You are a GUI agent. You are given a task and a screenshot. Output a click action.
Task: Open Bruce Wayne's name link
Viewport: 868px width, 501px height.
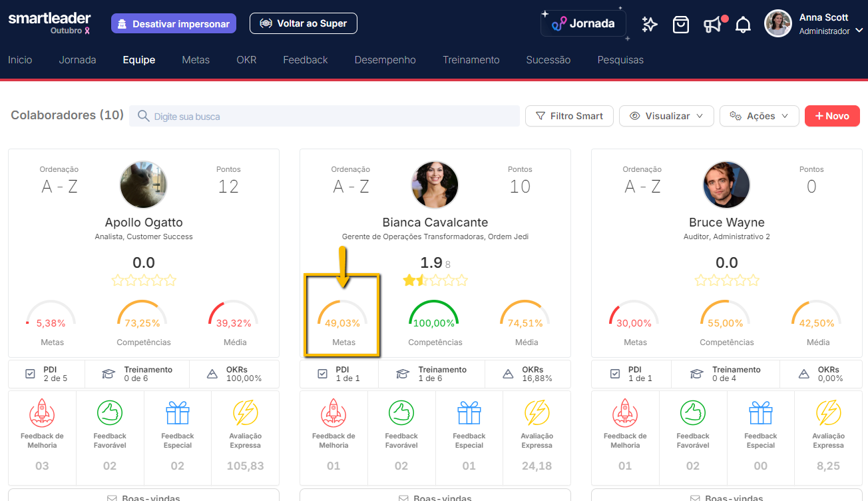(x=727, y=223)
